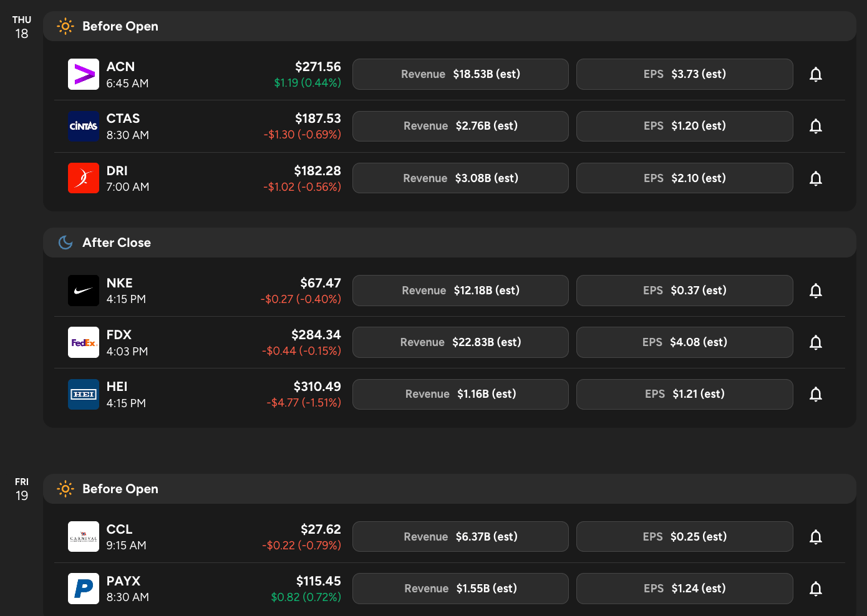Set alert bell for DRI earnings

815,178
